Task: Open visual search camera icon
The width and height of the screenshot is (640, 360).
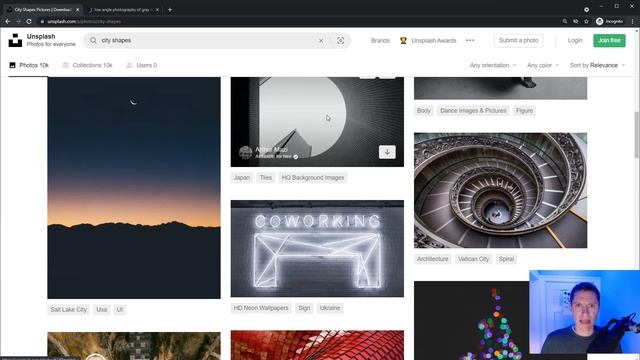Action: click(340, 40)
